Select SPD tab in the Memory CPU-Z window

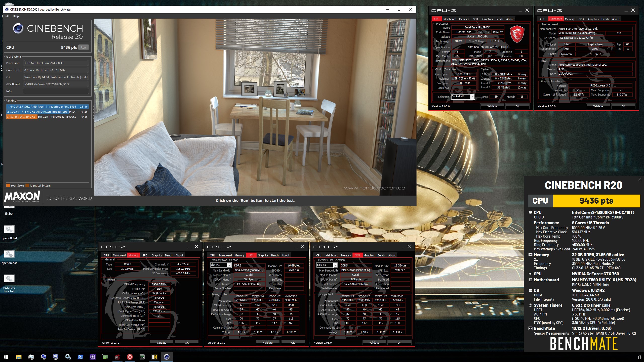coord(145,255)
